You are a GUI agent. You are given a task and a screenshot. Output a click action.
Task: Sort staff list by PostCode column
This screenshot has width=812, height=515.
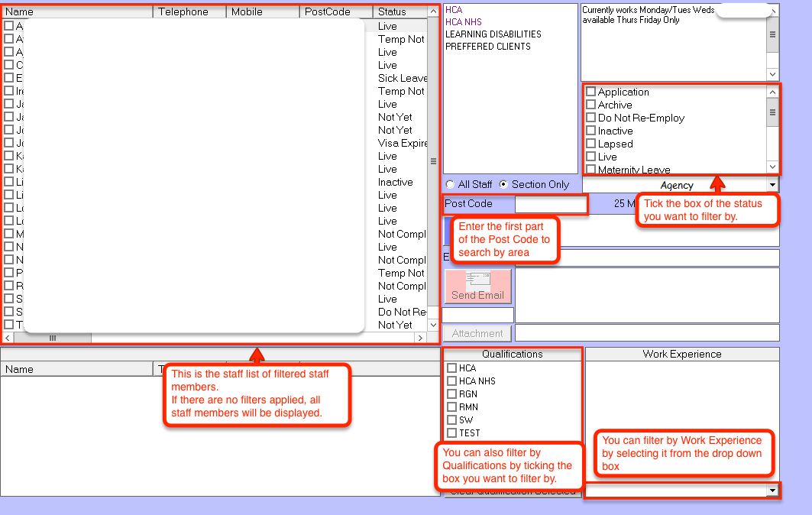coord(336,11)
